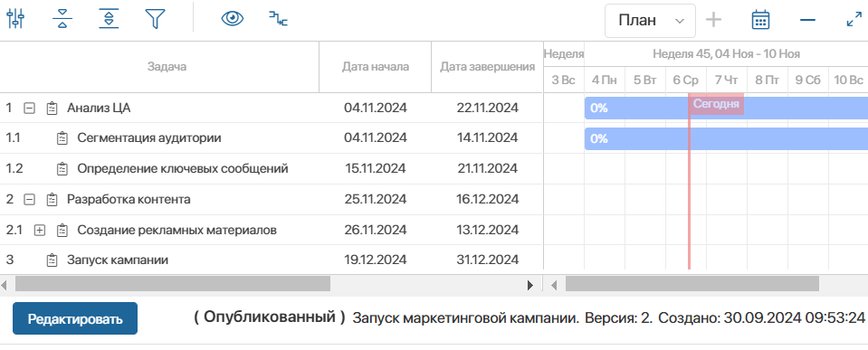Click start date 15.11.2024
Image resolution: width=868 pixels, height=350 pixels.
pyautogui.click(x=376, y=168)
